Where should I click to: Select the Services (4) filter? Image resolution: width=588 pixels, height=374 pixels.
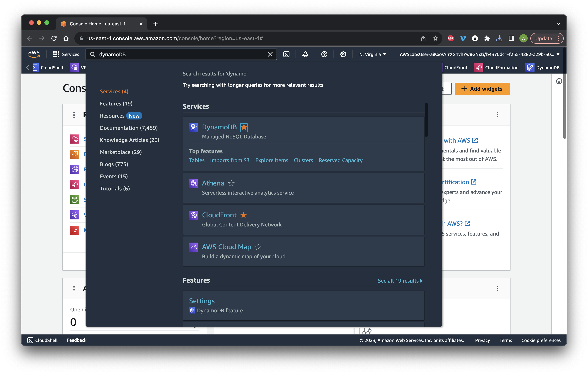tap(114, 91)
